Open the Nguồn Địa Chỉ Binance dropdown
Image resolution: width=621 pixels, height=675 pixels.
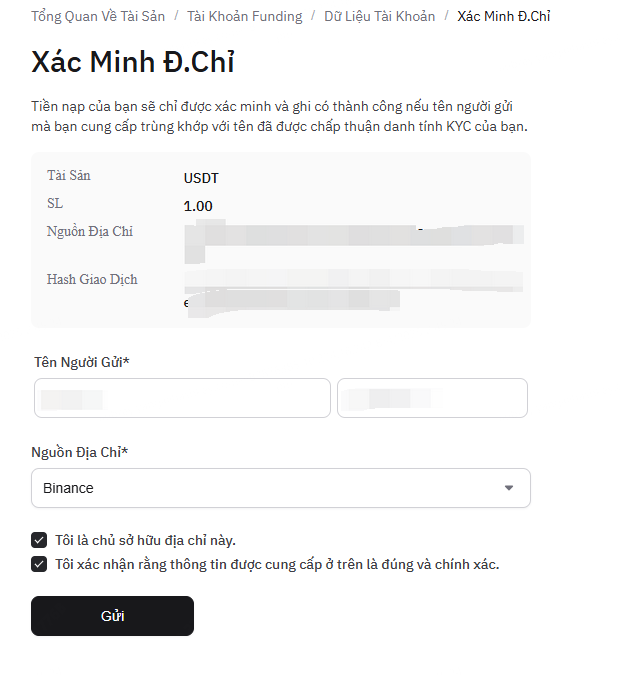[x=281, y=488]
